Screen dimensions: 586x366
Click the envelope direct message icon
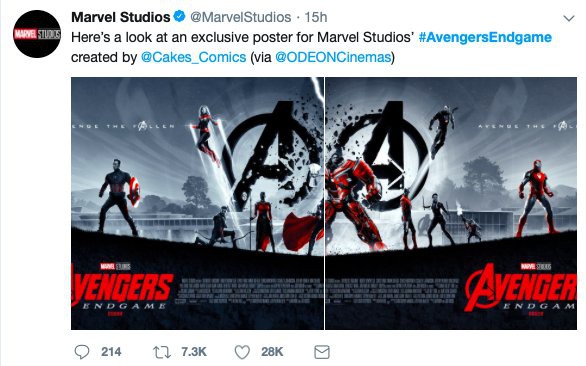tap(321, 352)
